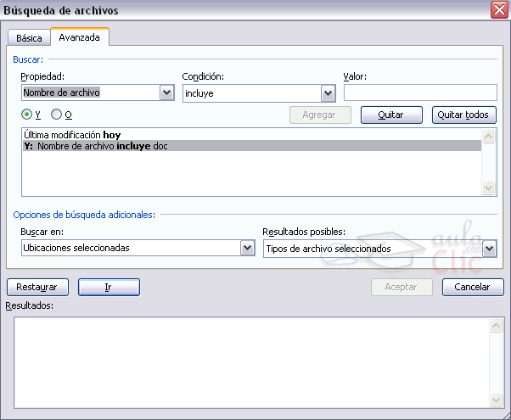Choose the O radio button
The image size is (511, 420).
pos(57,115)
